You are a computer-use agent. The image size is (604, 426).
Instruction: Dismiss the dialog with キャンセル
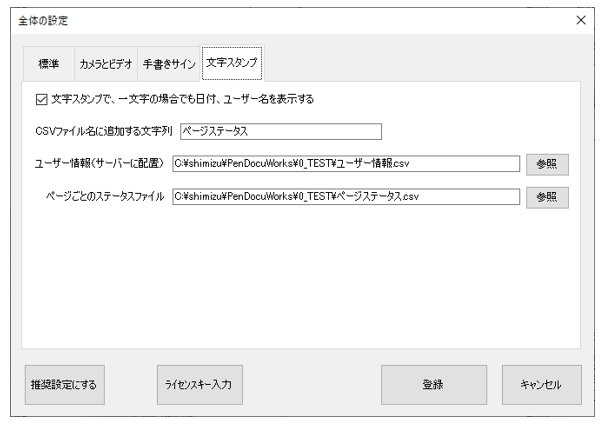pos(542,384)
